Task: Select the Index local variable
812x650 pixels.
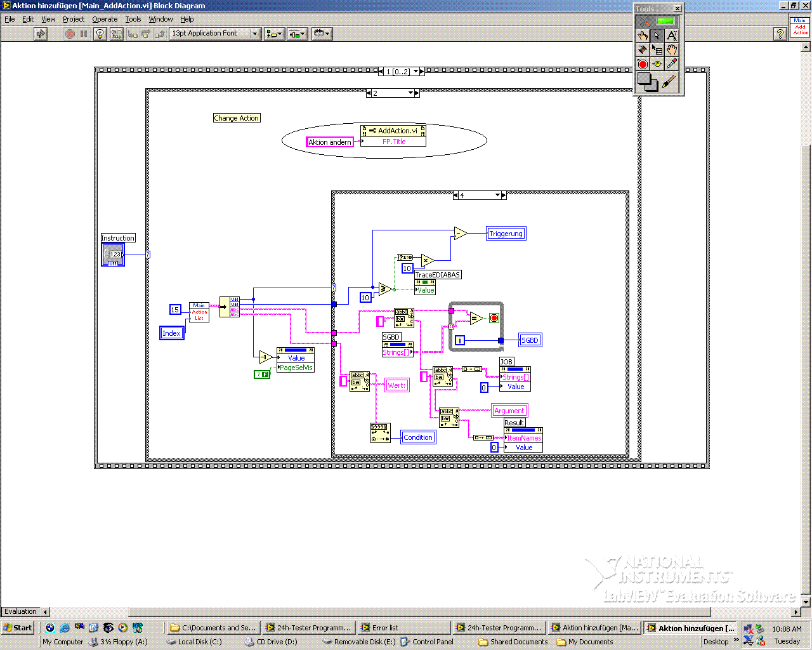Action: (x=172, y=333)
